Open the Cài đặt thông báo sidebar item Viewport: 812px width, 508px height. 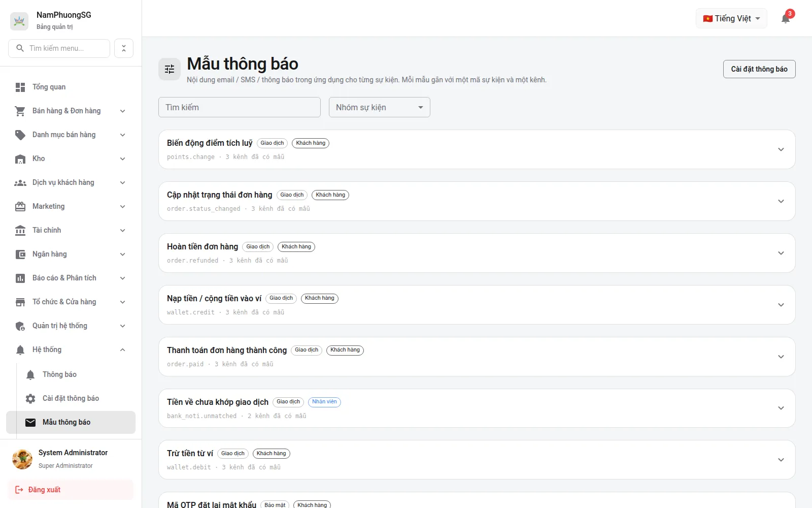pyautogui.click(x=71, y=399)
